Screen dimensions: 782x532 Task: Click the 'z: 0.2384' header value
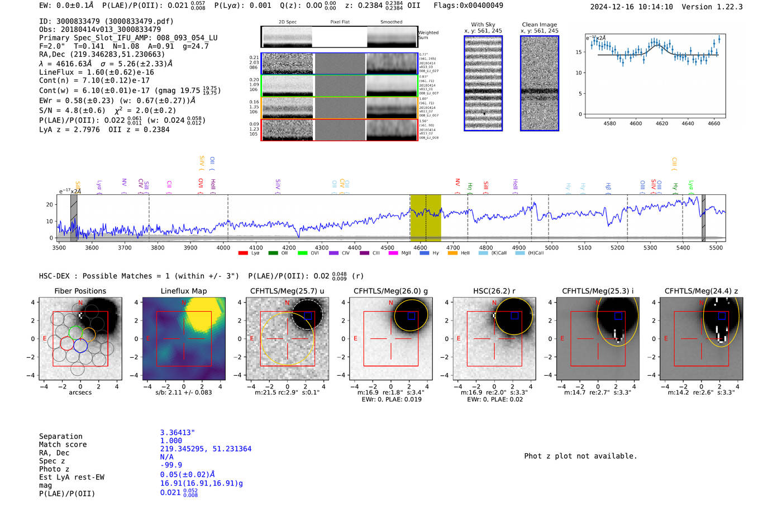pyautogui.click(x=364, y=6)
